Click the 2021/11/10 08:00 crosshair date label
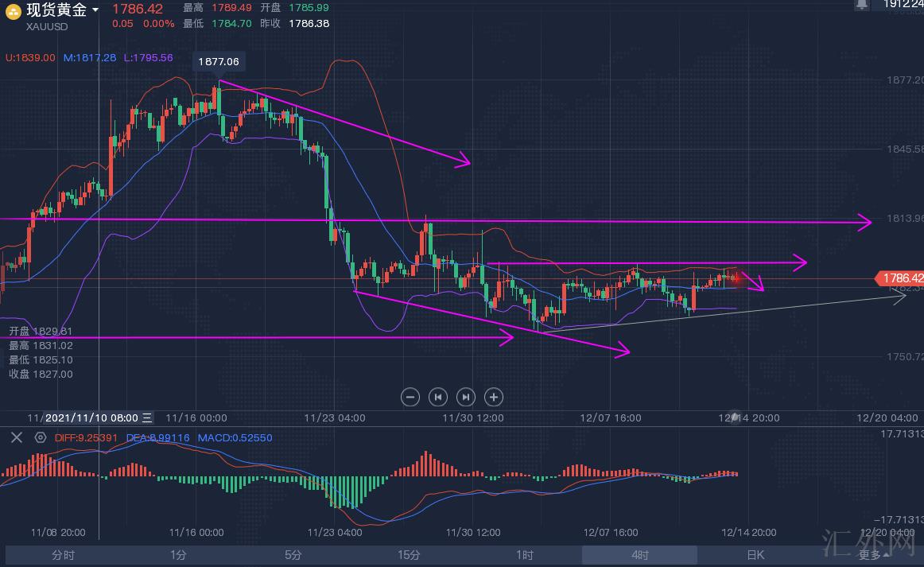This screenshot has width=924, height=567. 91,417
